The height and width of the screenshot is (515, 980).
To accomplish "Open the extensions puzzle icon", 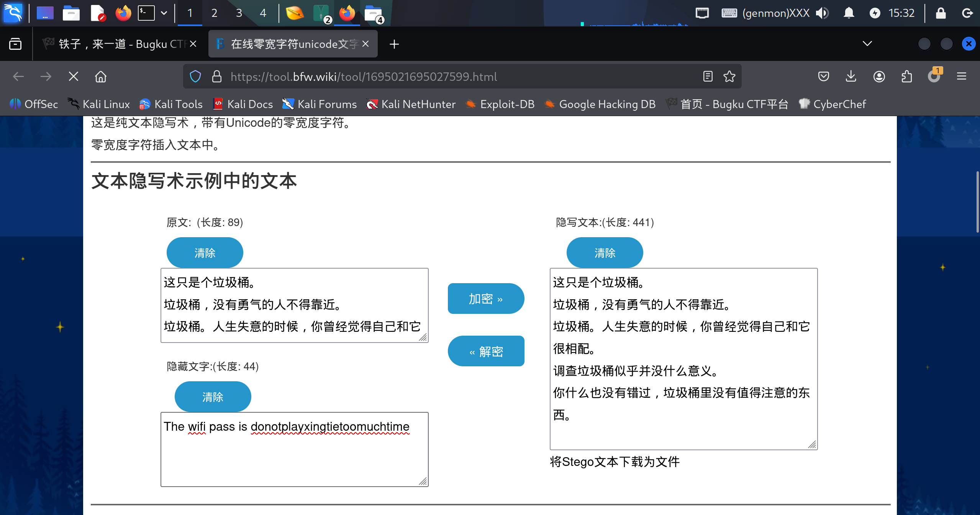I will 906,77.
